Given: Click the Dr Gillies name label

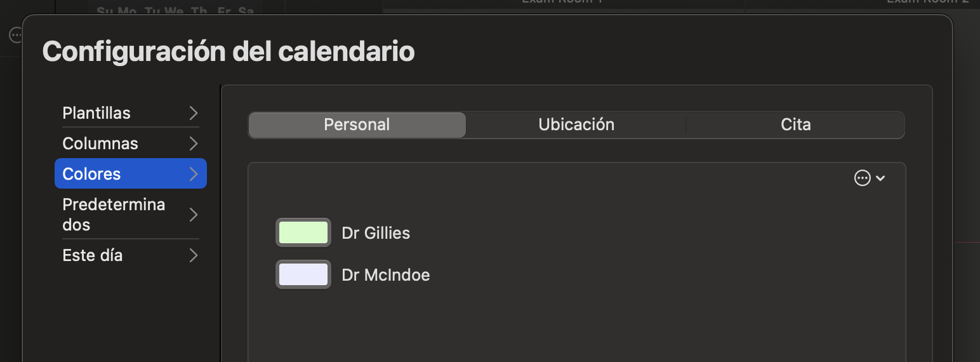Looking at the screenshot, I should [376, 233].
